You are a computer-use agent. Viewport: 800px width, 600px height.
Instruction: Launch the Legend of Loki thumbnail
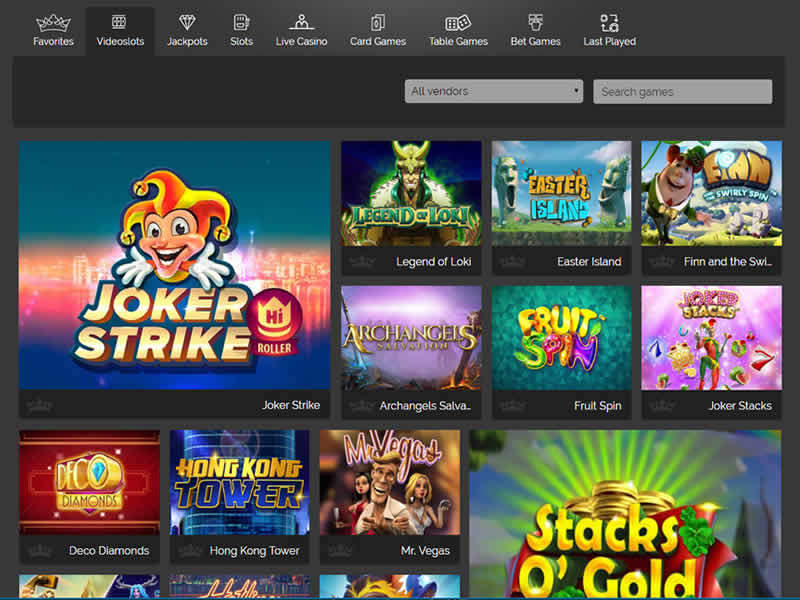pos(411,194)
